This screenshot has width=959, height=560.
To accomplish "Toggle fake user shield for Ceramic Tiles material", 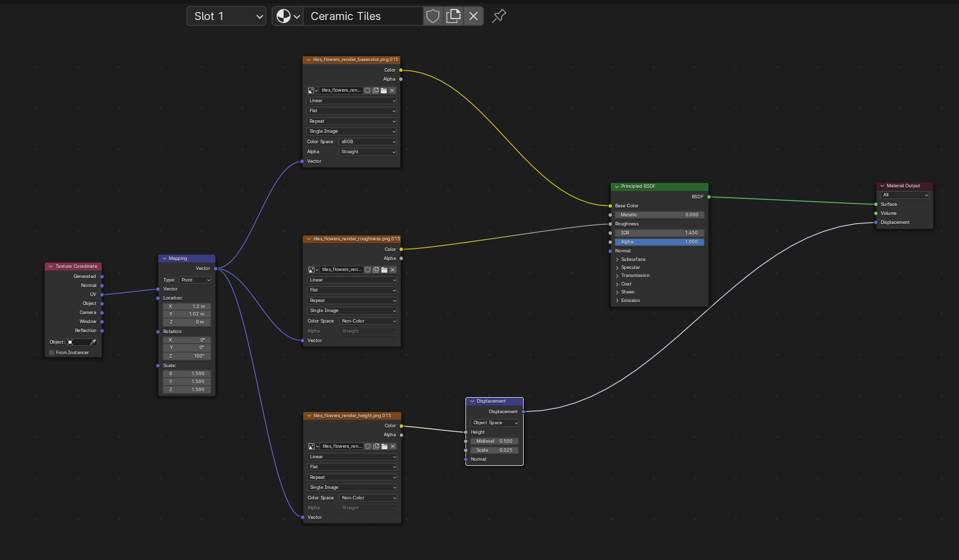I will [x=433, y=16].
